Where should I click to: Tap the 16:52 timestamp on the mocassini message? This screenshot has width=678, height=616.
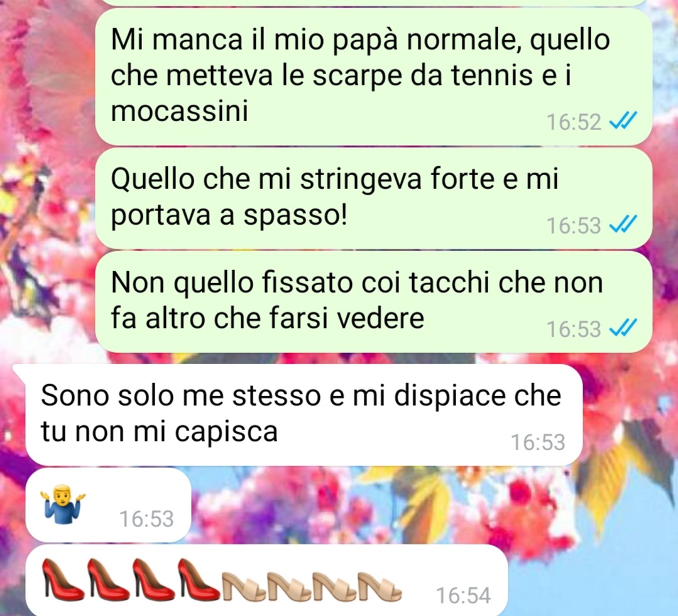pos(574,122)
